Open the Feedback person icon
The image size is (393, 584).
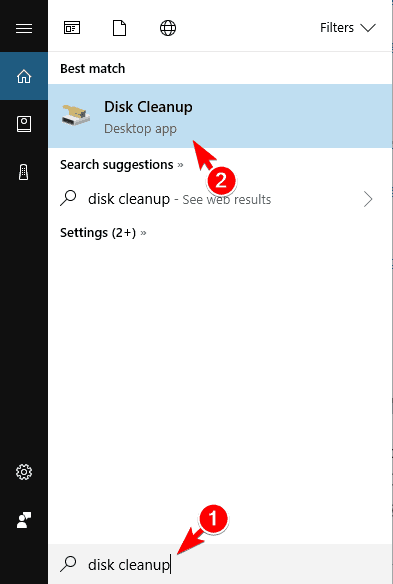point(24,520)
